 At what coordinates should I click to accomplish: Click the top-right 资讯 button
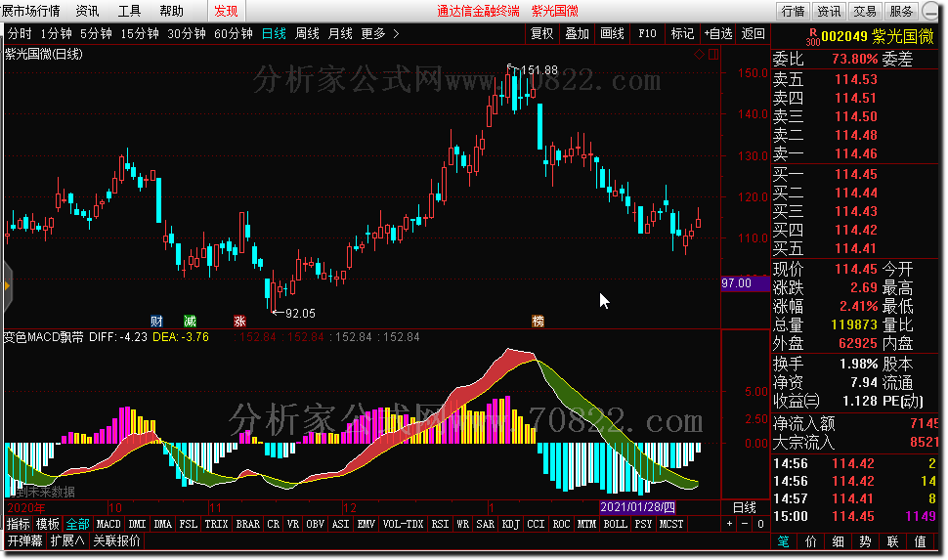point(829,11)
